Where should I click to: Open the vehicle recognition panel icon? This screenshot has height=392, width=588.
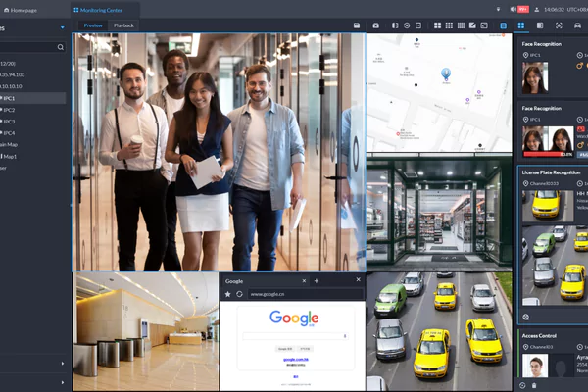[577, 24]
